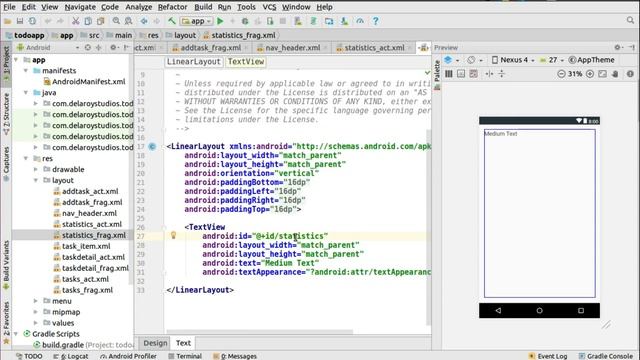Click the lightbulb quick-fix icon on line 27

click(x=173, y=235)
